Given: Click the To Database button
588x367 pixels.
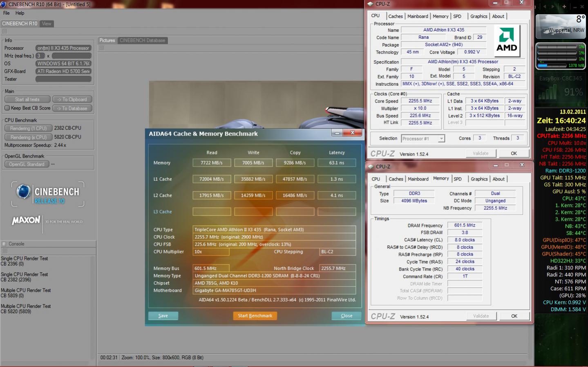Looking at the screenshot, I should click(72, 108).
